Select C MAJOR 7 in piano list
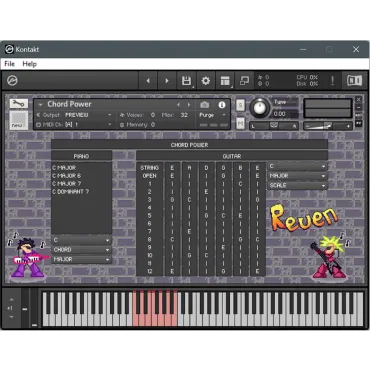The image size is (370, 370). pyautogui.click(x=67, y=184)
